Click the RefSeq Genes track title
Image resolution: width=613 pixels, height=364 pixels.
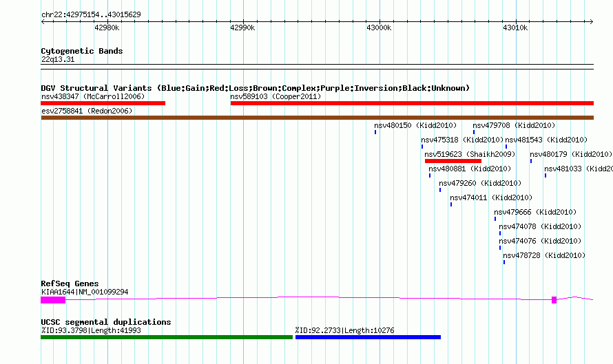(70, 283)
